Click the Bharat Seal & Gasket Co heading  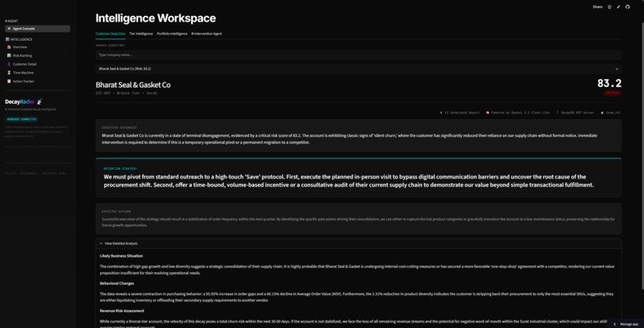(133, 85)
